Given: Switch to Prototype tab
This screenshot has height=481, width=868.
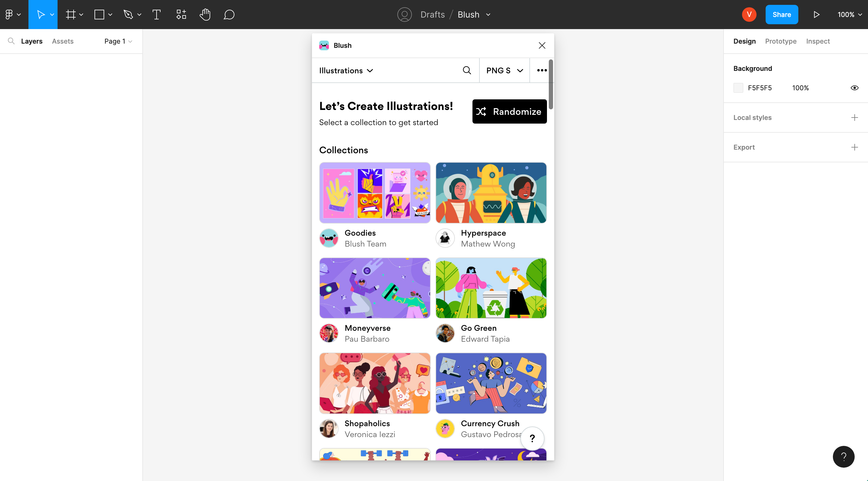Looking at the screenshot, I should (x=781, y=41).
